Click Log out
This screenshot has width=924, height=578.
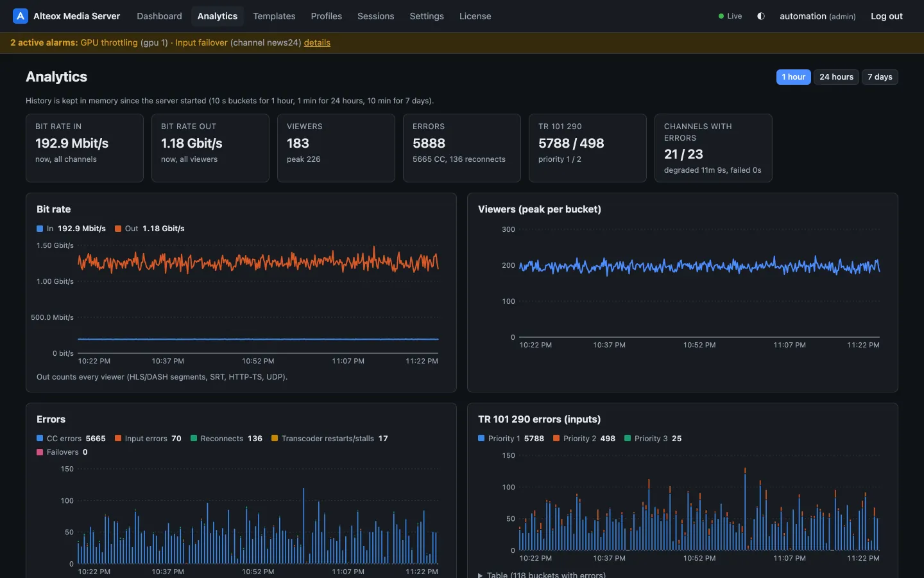coord(887,16)
